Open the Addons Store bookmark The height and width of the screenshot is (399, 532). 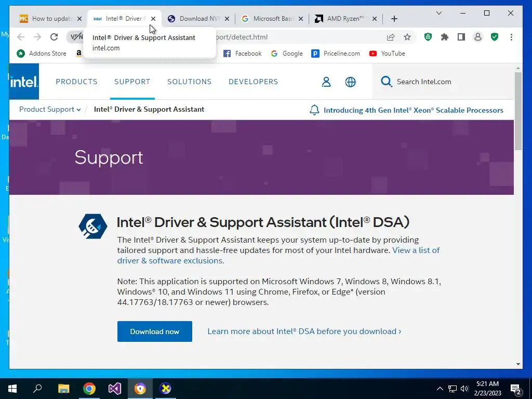42,54
